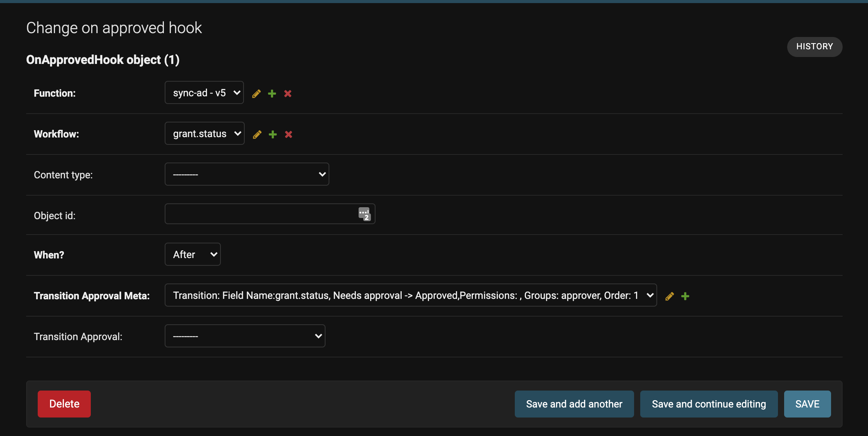Open the Workflow dropdown showing grant.status
The width and height of the screenshot is (868, 436).
[204, 134]
